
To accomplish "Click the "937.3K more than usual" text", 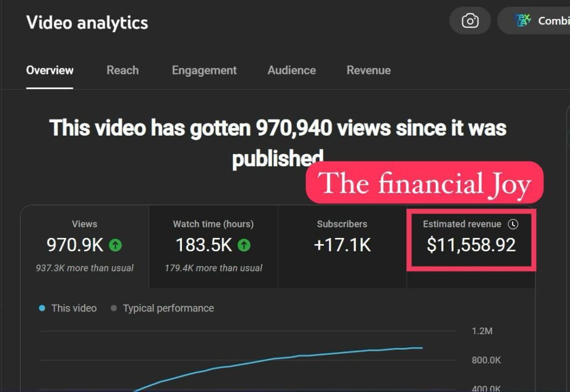I will [85, 268].
